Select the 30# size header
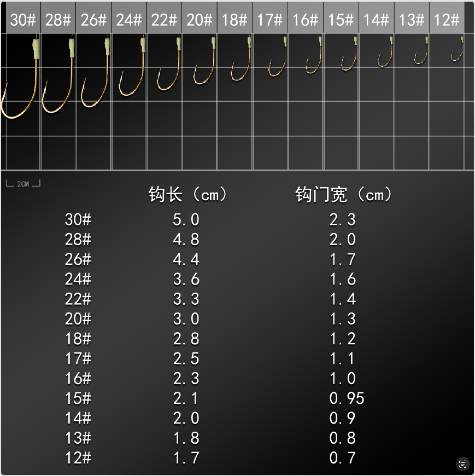The image size is (475, 476). [x=23, y=20]
